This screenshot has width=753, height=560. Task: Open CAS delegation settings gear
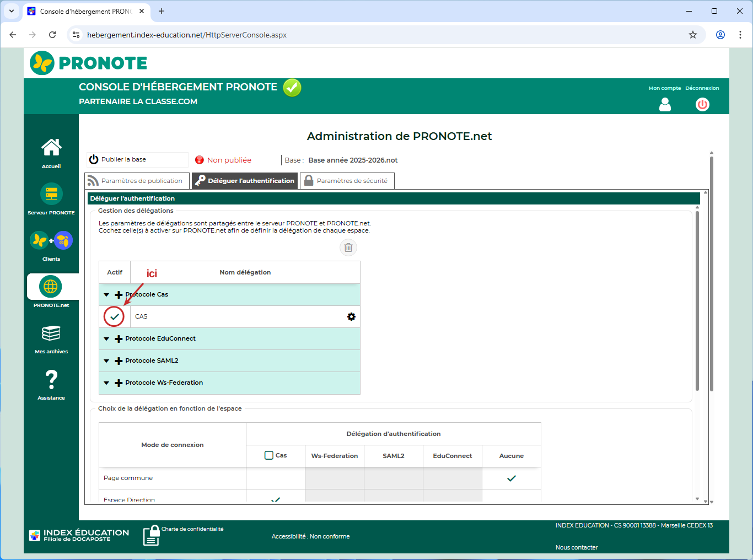[351, 316]
